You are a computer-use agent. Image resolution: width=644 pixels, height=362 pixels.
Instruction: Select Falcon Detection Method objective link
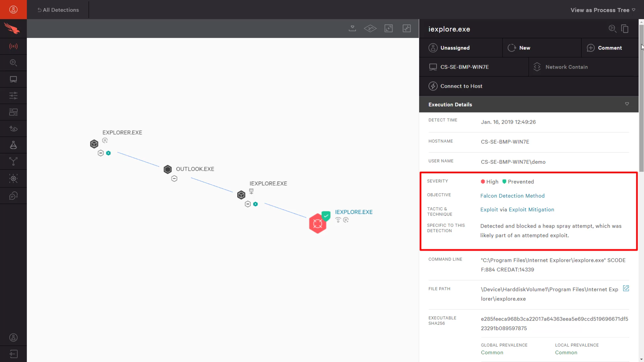pyautogui.click(x=512, y=195)
